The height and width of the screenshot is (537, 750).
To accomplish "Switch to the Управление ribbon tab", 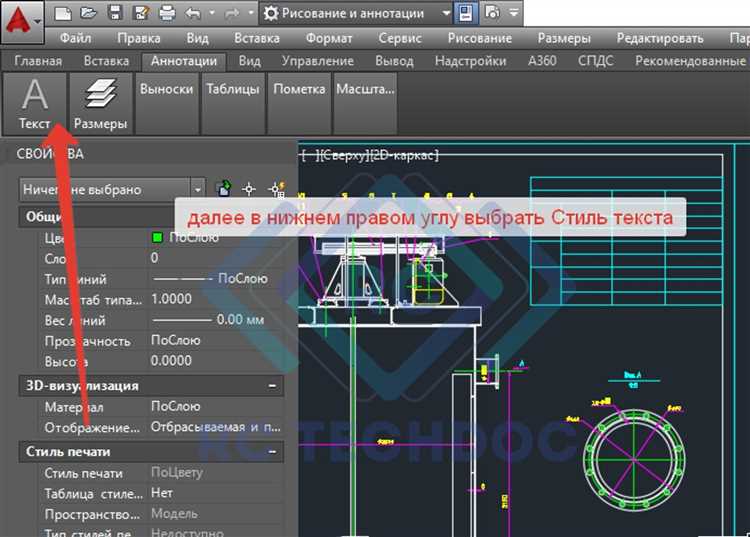I will click(318, 61).
